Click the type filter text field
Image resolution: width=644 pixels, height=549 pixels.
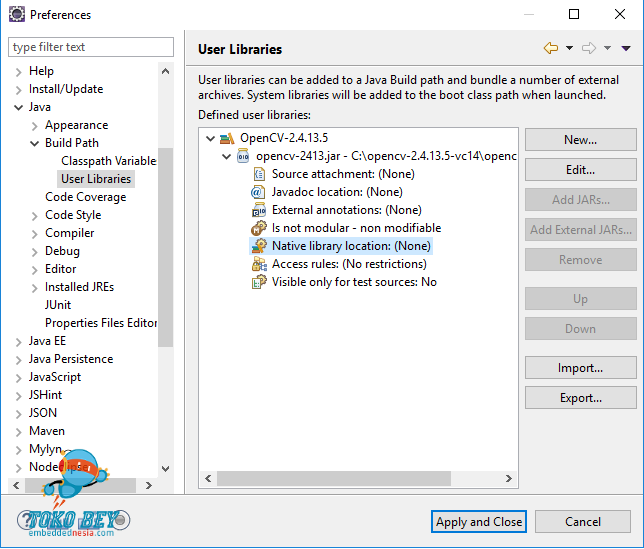tap(90, 47)
